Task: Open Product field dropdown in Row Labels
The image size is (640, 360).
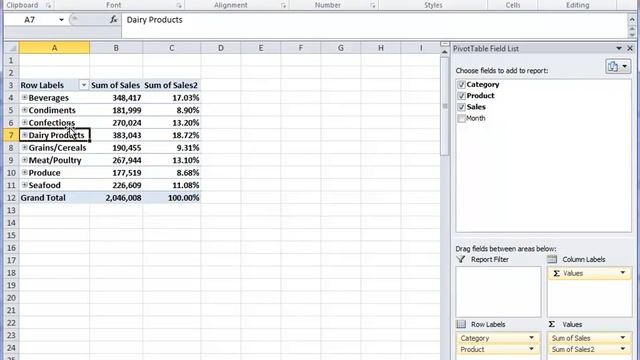Action: pyautogui.click(x=531, y=349)
